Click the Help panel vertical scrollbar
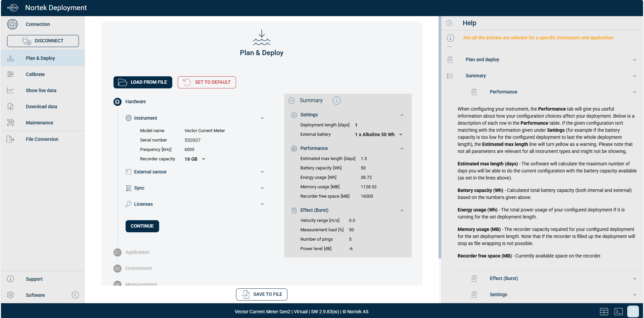The width and height of the screenshot is (644, 318). pos(440,134)
